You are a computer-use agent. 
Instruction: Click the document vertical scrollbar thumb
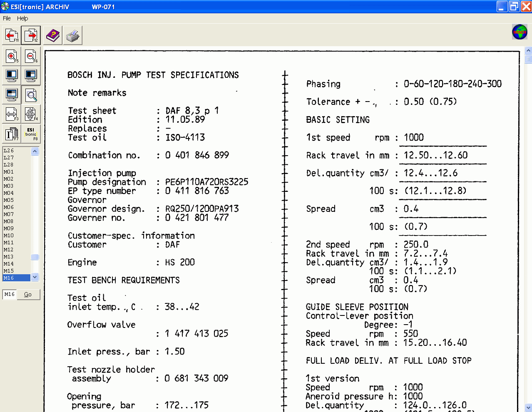click(x=528, y=59)
